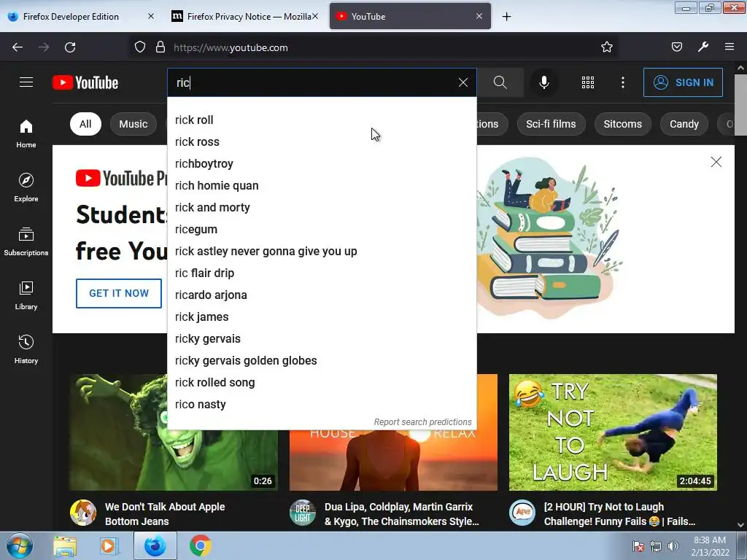Click GET IT NOW button
This screenshot has height=560, width=747.
(119, 293)
